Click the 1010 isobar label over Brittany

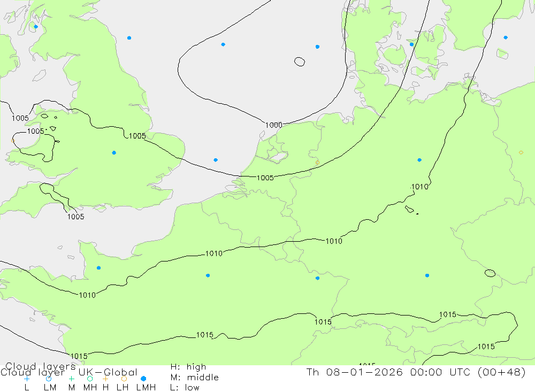tap(87, 295)
